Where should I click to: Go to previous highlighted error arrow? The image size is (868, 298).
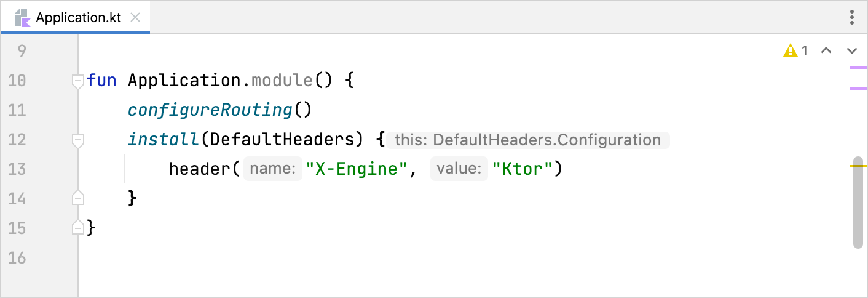[826, 51]
